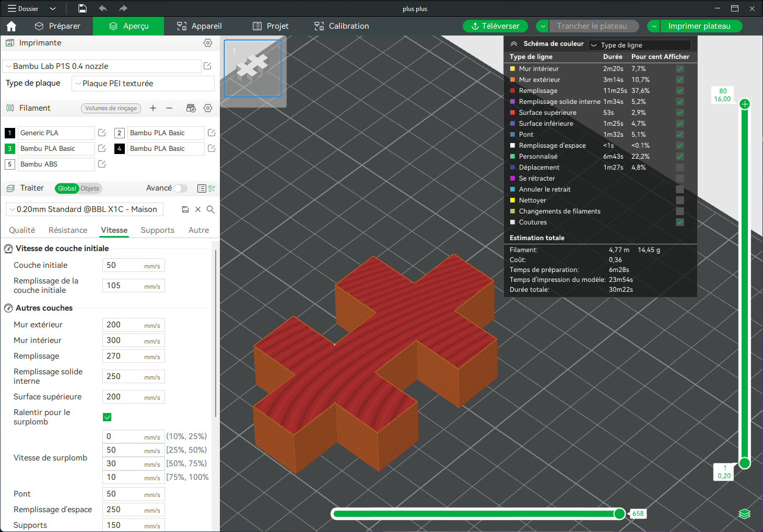Viewport: 763px width, 532px height.
Task: Click the save project floppy icon
Action: point(83,8)
